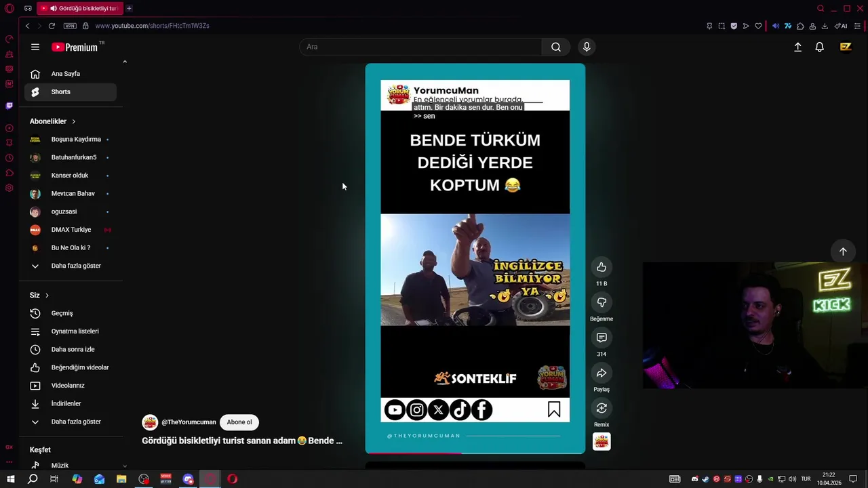Go to YouTube Premium home logo
This screenshot has height=488, width=868.
(75, 47)
